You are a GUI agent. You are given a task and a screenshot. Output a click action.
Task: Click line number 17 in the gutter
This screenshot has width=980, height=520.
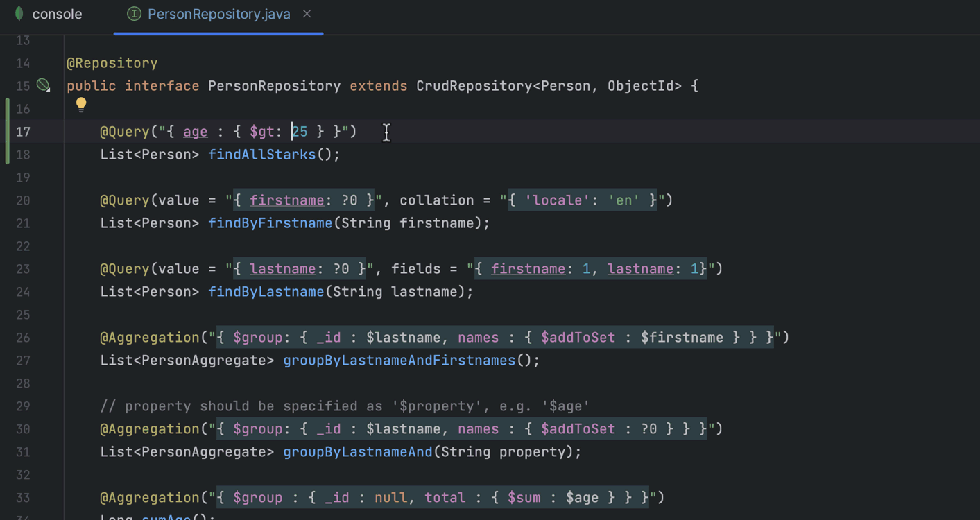tap(23, 132)
